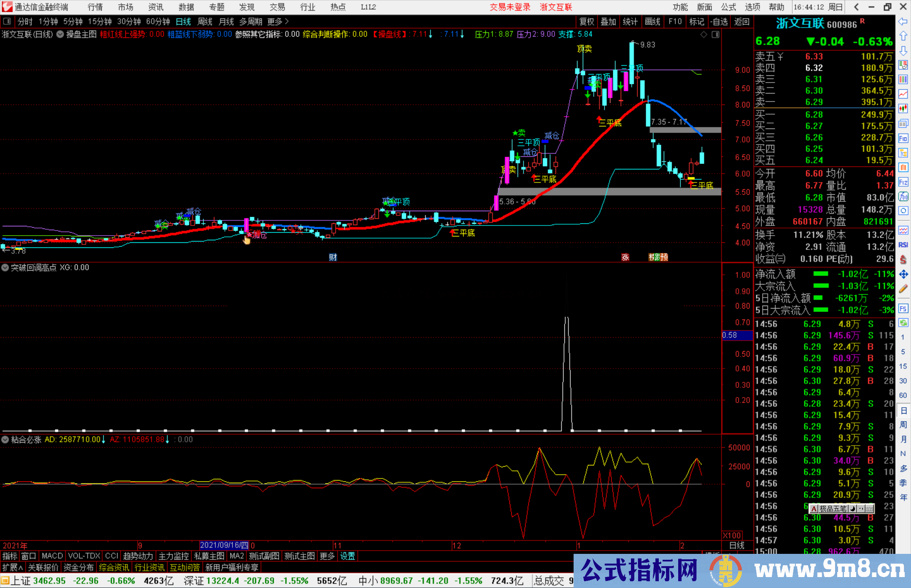Toggle the 突破回调高点 indicator circle button
911x588 pixels.
(x=5, y=267)
